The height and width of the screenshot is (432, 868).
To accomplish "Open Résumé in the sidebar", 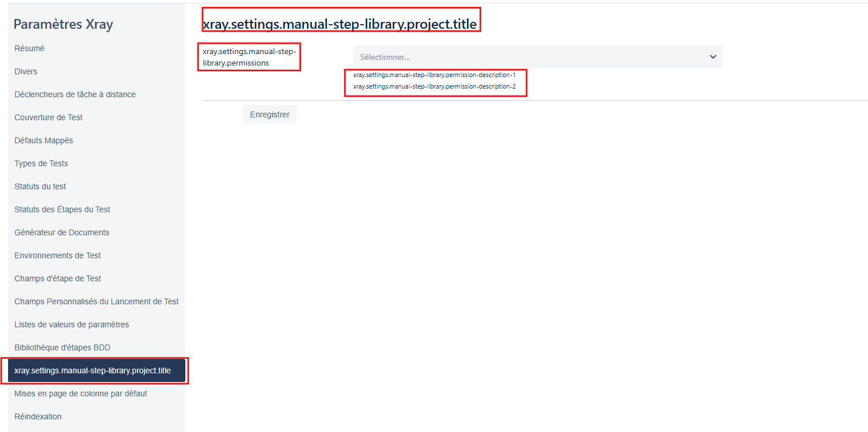I will (x=29, y=48).
